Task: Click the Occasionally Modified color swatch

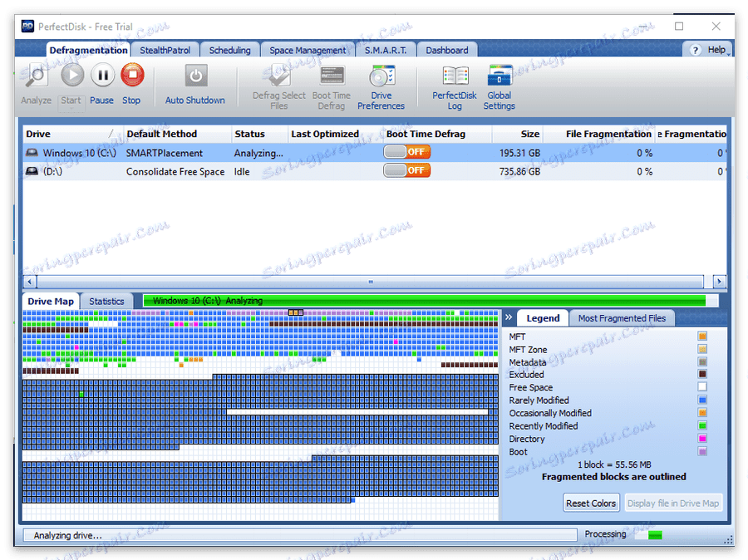Action: tap(702, 413)
